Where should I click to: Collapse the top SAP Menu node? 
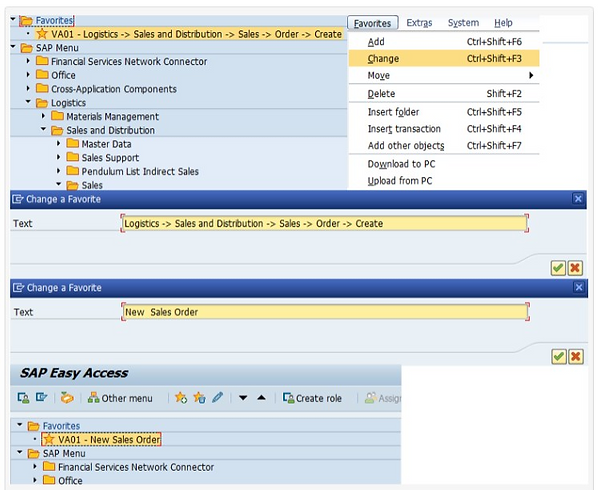click(13, 47)
